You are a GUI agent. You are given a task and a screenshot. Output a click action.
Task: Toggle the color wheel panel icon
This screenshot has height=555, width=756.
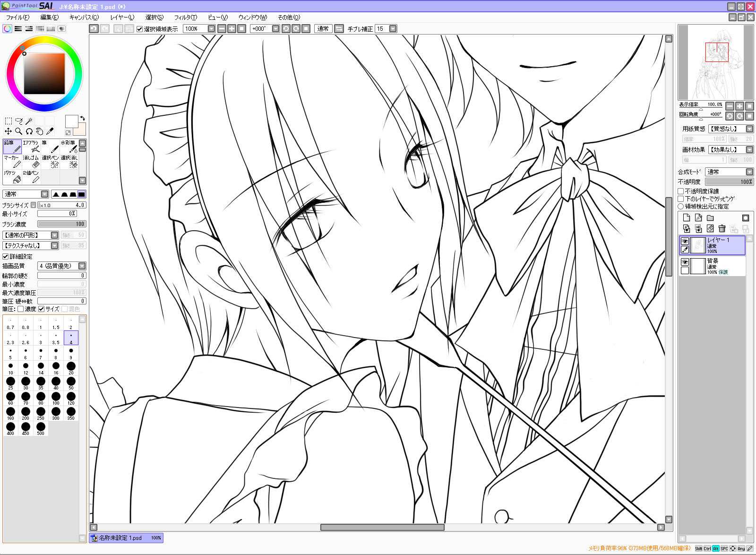(7, 29)
